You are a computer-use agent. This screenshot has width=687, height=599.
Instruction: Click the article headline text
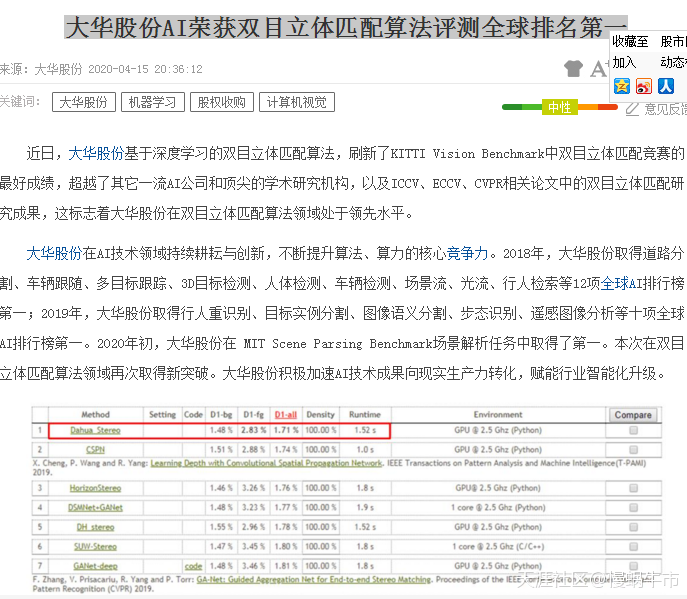pos(346,27)
